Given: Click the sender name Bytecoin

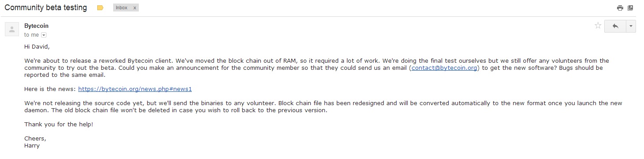Looking at the screenshot, I should pos(36,26).
